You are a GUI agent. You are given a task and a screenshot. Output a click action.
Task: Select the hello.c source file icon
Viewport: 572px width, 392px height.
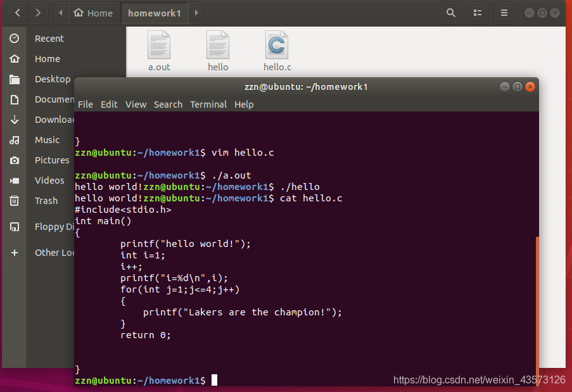click(277, 45)
